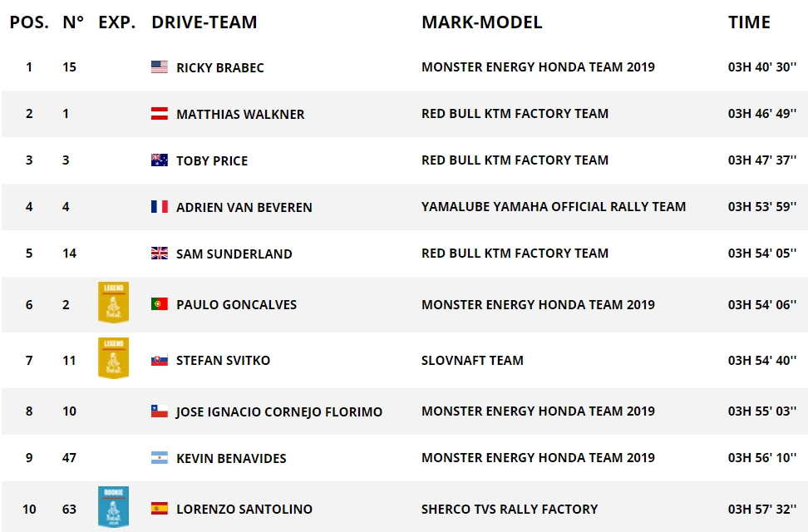Click the MARK-MODEL column header
Image resolution: width=808 pixels, height=532 pixels.
pos(481,22)
